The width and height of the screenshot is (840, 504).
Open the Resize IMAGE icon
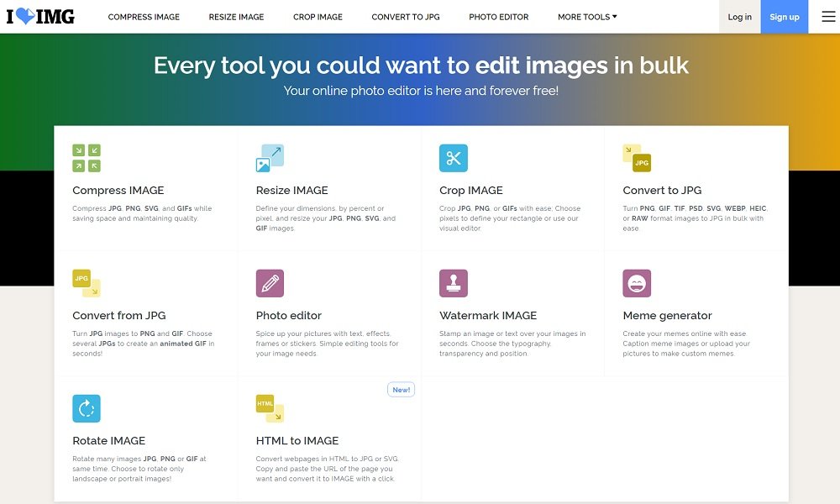click(x=270, y=158)
